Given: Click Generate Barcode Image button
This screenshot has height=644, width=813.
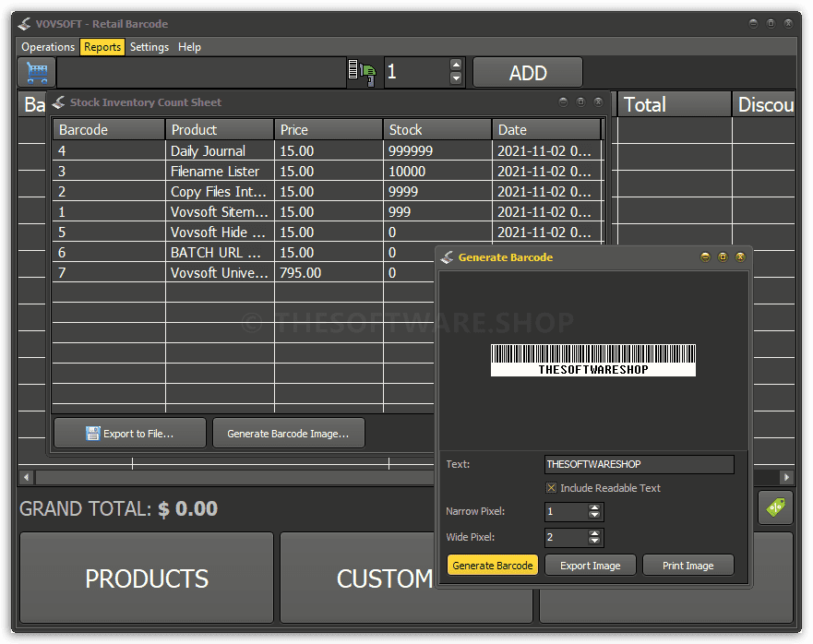Looking at the screenshot, I should pyautogui.click(x=288, y=434).
